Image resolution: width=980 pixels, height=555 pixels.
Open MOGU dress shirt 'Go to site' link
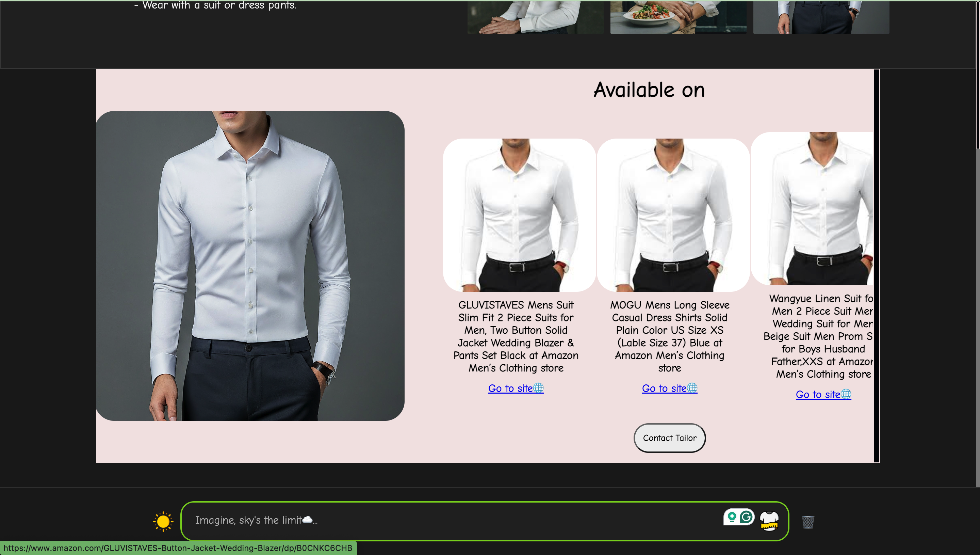pyautogui.click(x=664, y=388)
